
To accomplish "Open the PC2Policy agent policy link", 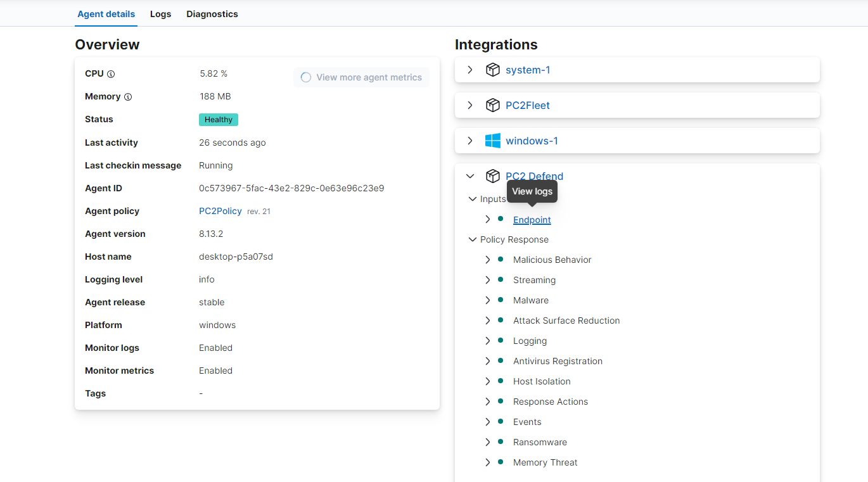I will (x=220, y=211).
